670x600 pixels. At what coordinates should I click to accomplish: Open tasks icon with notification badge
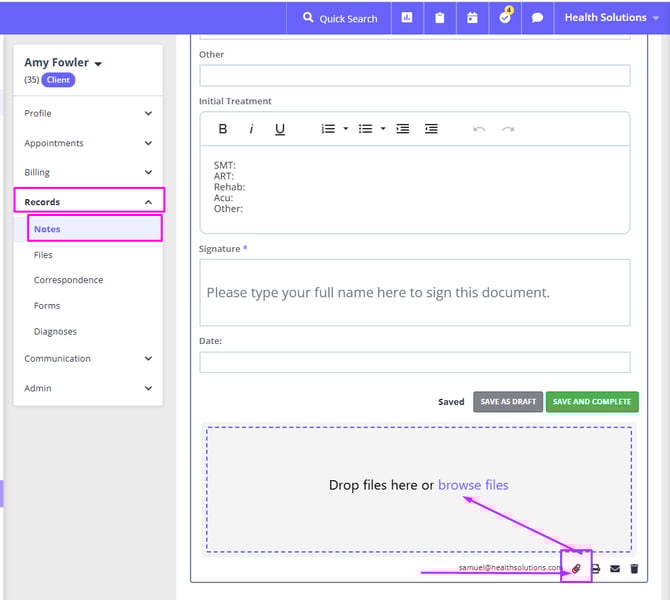[505, 18]
